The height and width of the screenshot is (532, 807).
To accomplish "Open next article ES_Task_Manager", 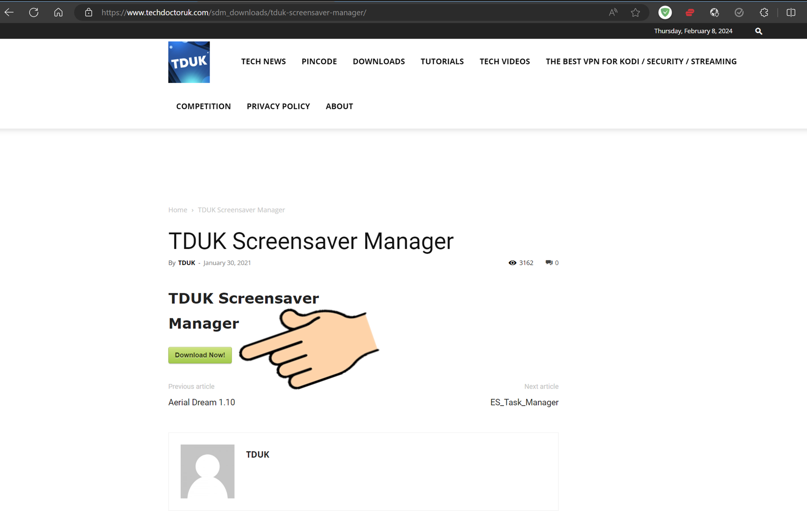I will [524, 402].
